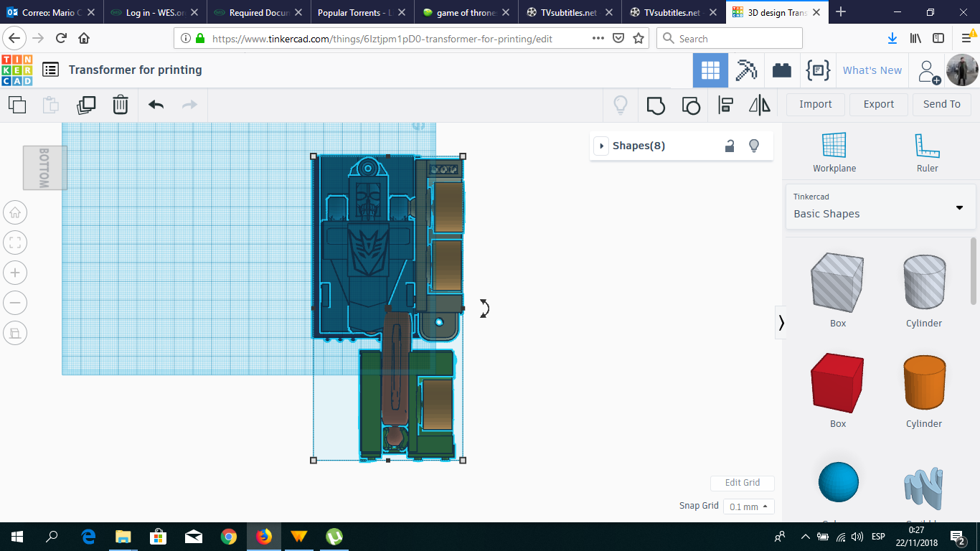The width and height of the screenshot is (980, 551).
Task: Open uTorrent from the taskbar
Action: point(334,536)
